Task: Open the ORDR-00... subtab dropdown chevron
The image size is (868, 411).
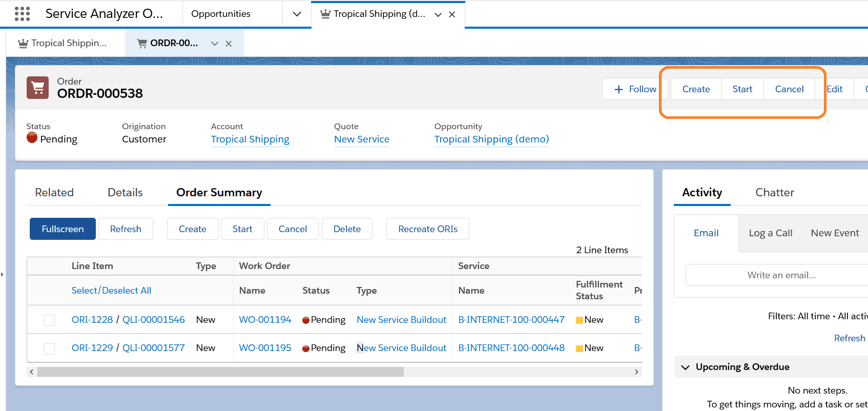Action: (215, 44)
